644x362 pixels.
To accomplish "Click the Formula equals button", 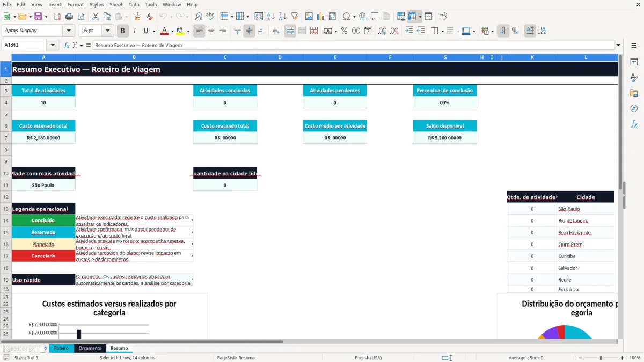I will [x=89, y=45].
